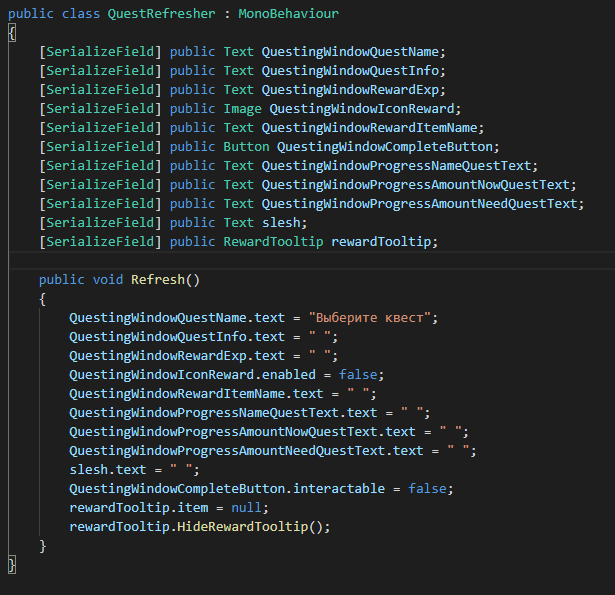Screen dimensions: 615x595
Task: Click the Refresh method name
Action: [158, 280]
